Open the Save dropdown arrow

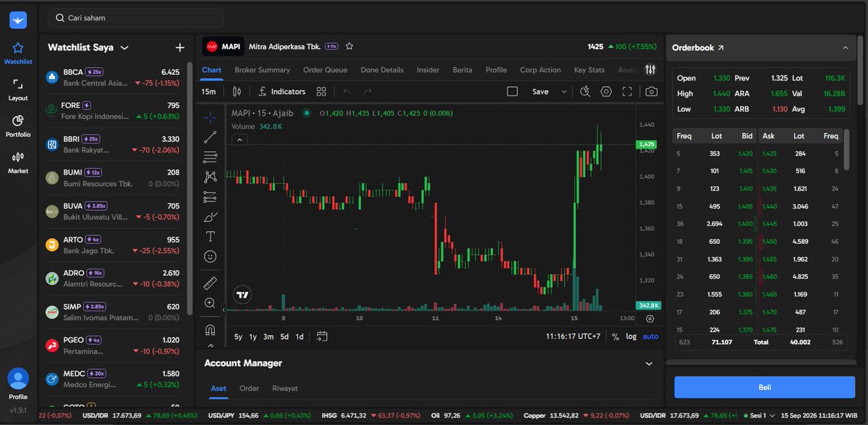click(563, 92)
